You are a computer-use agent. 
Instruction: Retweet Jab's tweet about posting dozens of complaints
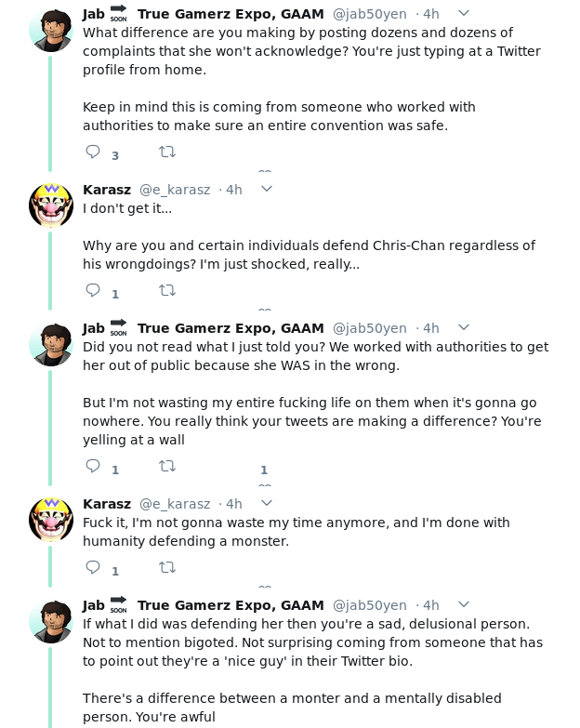tap(167, 152)
